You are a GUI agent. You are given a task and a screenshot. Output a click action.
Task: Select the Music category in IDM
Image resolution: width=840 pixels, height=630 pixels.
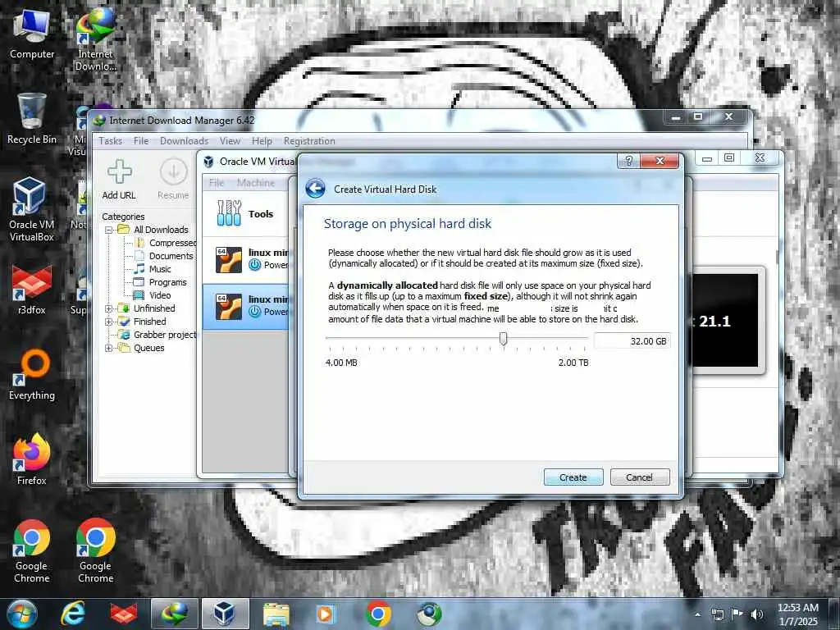[x=160, y=269]
